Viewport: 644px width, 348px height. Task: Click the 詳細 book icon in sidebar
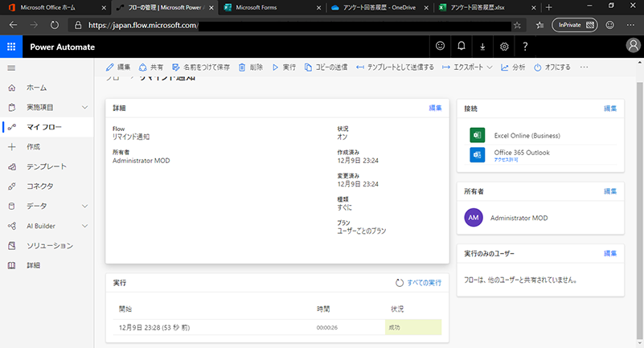tap(12, 265)
